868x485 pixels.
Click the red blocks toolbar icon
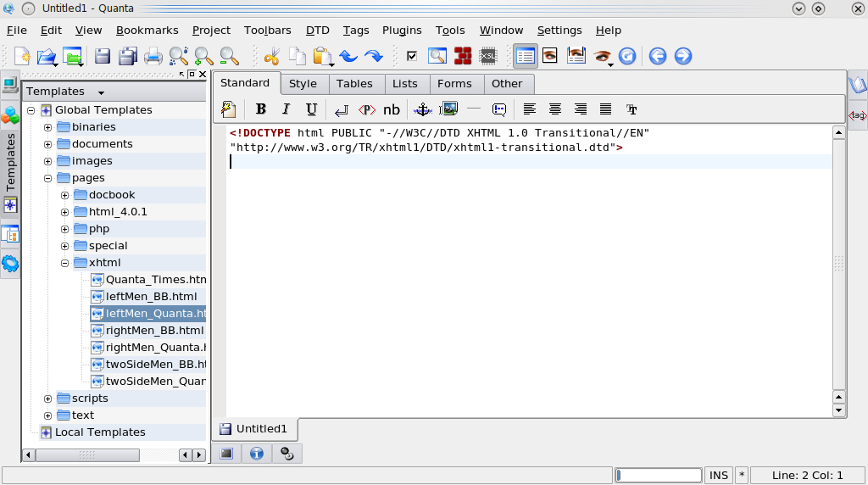click(x=463, y=56)
